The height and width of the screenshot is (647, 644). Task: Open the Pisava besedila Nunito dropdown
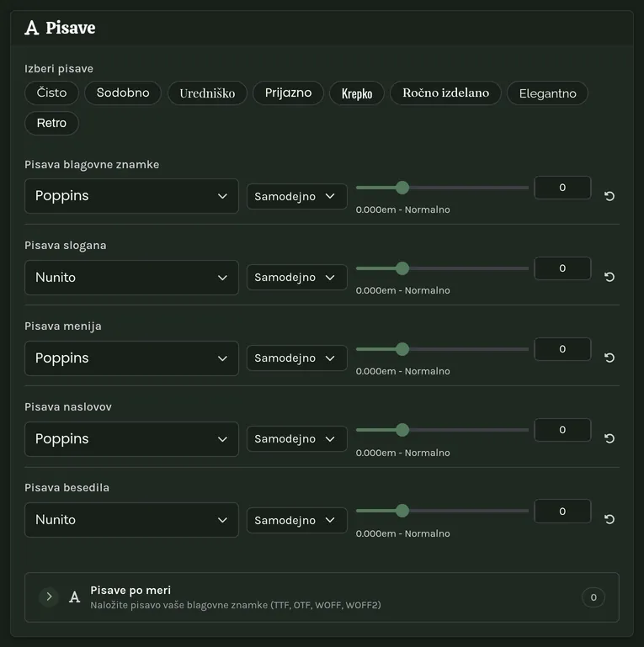[x=131, y=520]
